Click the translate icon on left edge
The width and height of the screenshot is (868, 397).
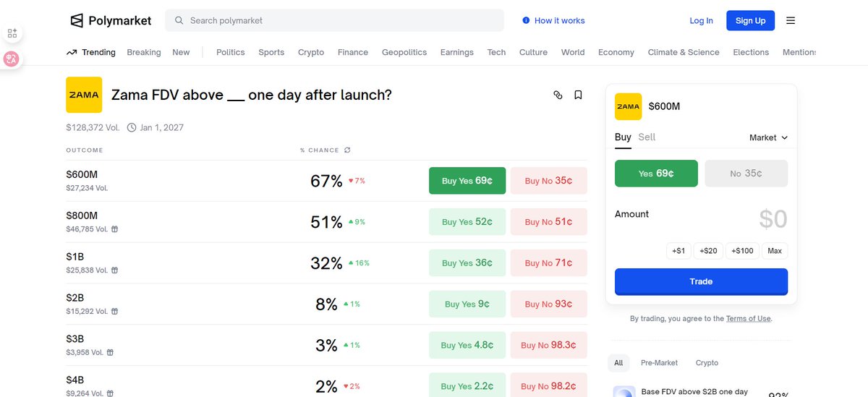point(12,59)
